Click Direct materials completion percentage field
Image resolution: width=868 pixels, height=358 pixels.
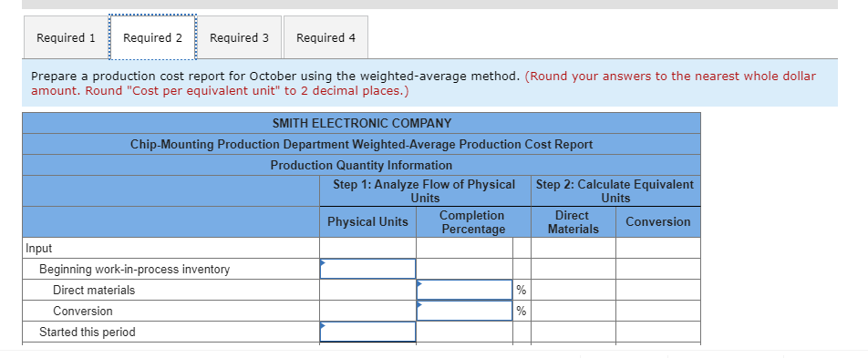click(x=464, y=290)
